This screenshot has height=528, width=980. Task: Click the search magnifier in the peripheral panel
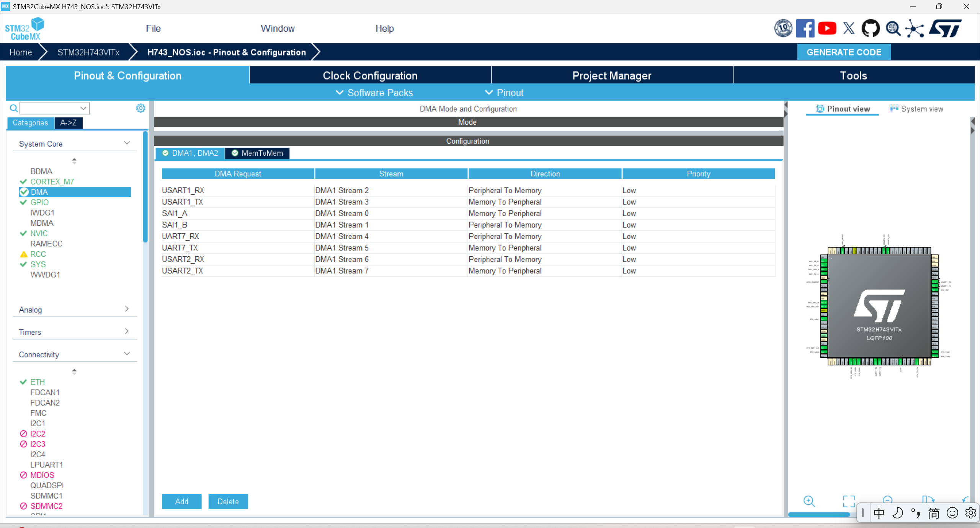click(x=13, y=108)
